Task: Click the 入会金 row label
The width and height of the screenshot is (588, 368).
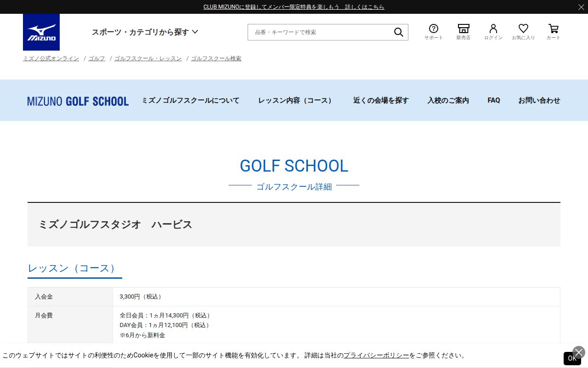Action: (44, 297)
